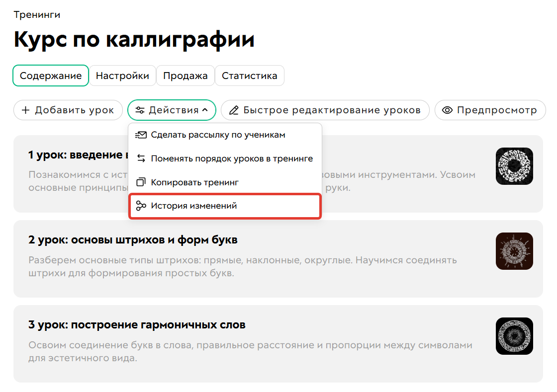Image resolution: width=557 pixels, height=392 pixels.
Task: Select Копировать тренинг in the menu
Action: pos(194,182)
